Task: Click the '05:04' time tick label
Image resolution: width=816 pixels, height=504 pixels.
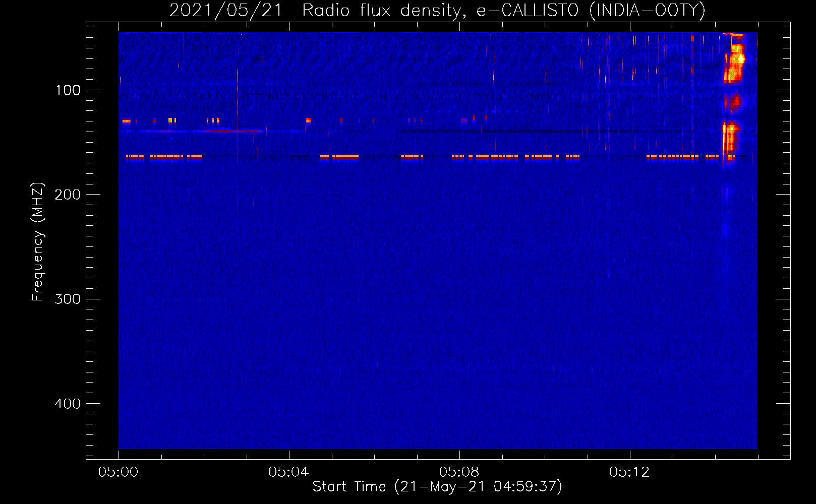Action: click(288, 472)
